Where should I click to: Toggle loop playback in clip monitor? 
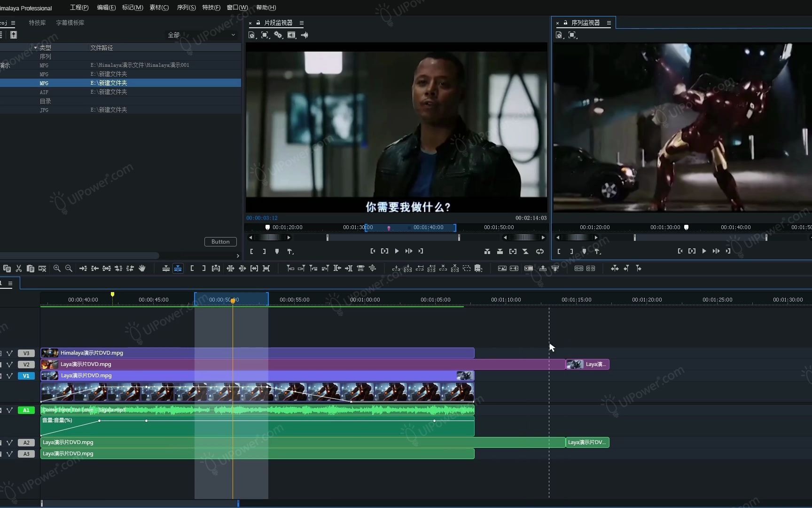(x=540, y=251)
